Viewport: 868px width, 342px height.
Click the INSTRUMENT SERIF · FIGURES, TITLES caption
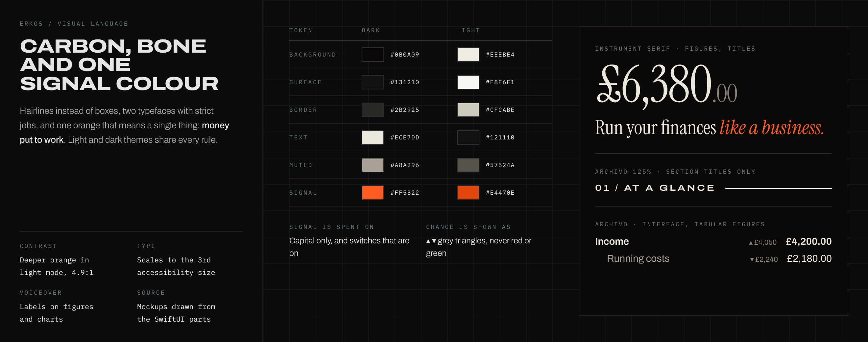point(675,49)
